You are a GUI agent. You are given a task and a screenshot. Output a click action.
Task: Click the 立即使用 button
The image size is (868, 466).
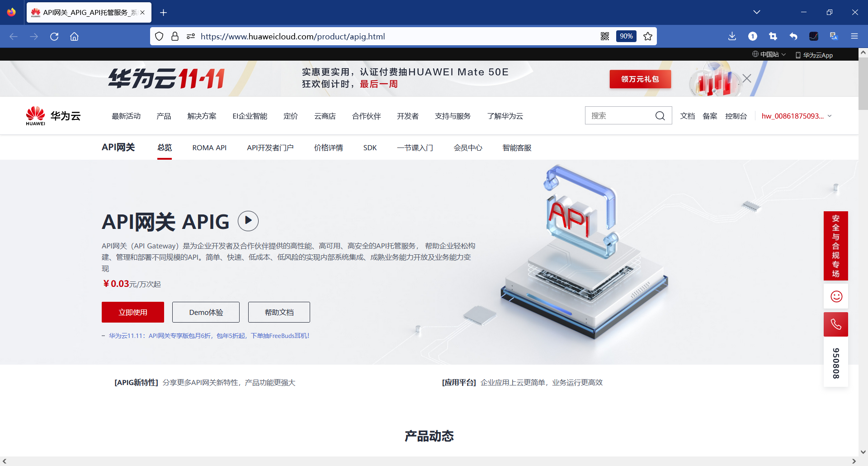[x=132, y=312]
